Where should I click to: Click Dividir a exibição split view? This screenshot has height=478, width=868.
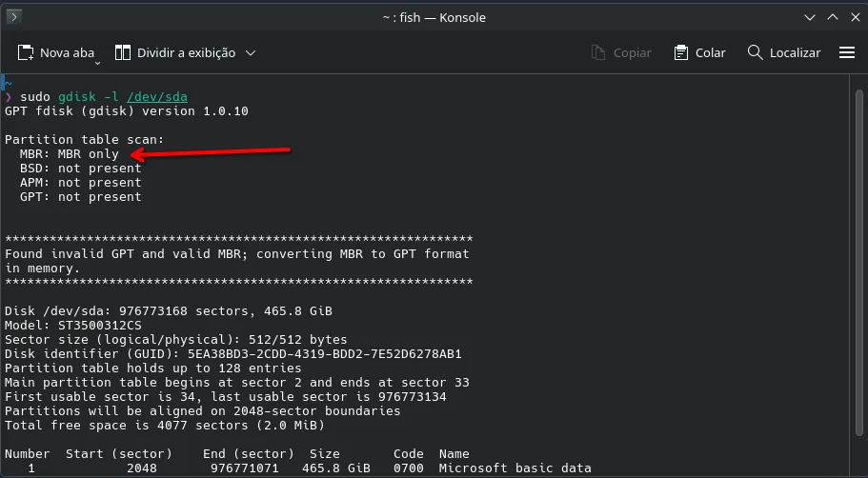pyautogui.click(x=175, y=52)
